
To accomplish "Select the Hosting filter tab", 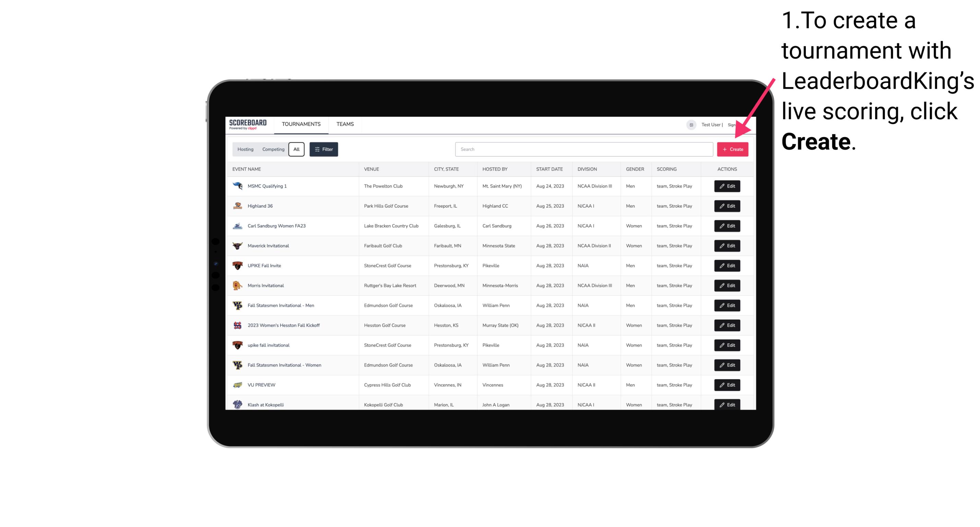I will (x=246, y=149).
